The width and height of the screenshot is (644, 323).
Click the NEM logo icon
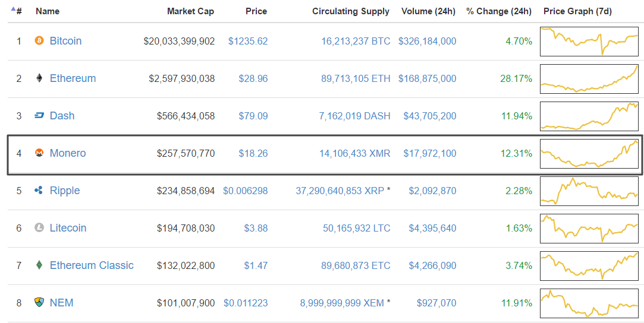coord(39,303)
